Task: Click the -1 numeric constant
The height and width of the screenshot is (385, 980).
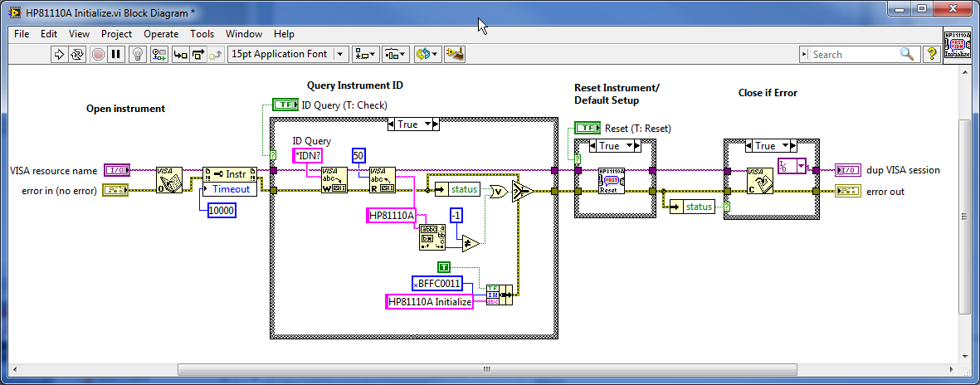Action: click(457, 217)
